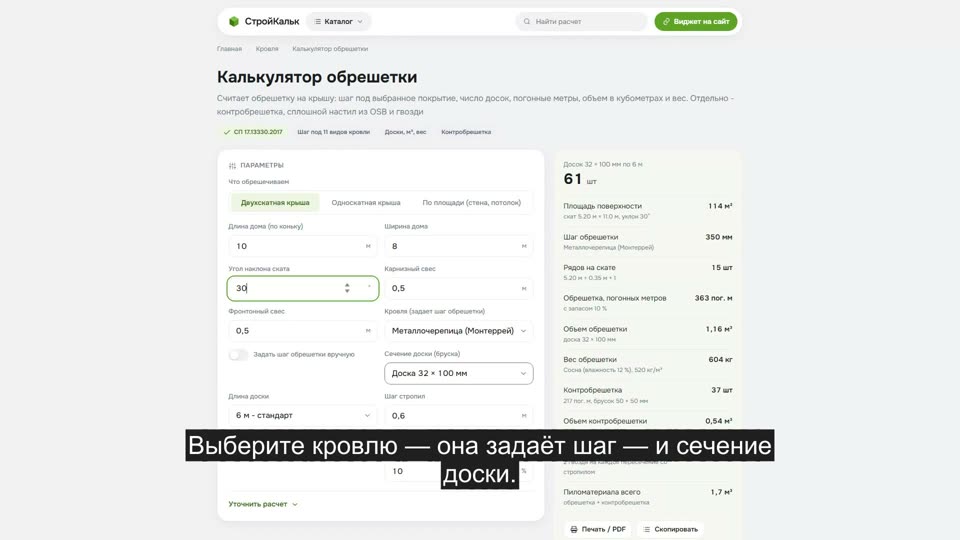Click the Карнизный свес input field
The width and height of the screenshot is (960, 540).
pos(459,288)
